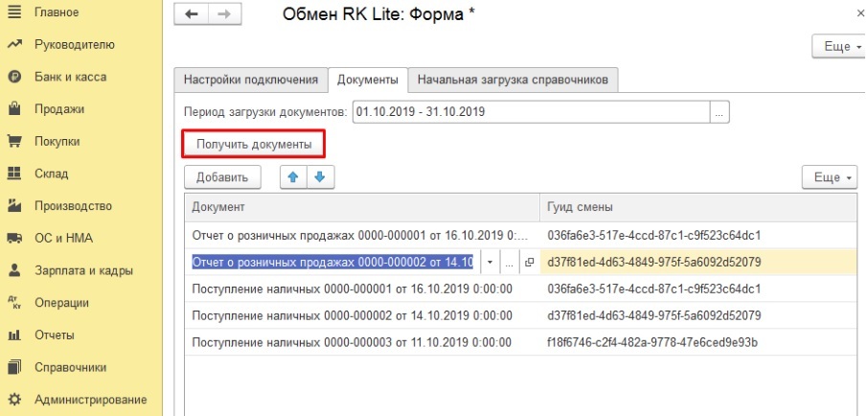Click the ellipsis button in the selected document cell
Viewport: 868px width, 416px height.
[x=510, y=262]
